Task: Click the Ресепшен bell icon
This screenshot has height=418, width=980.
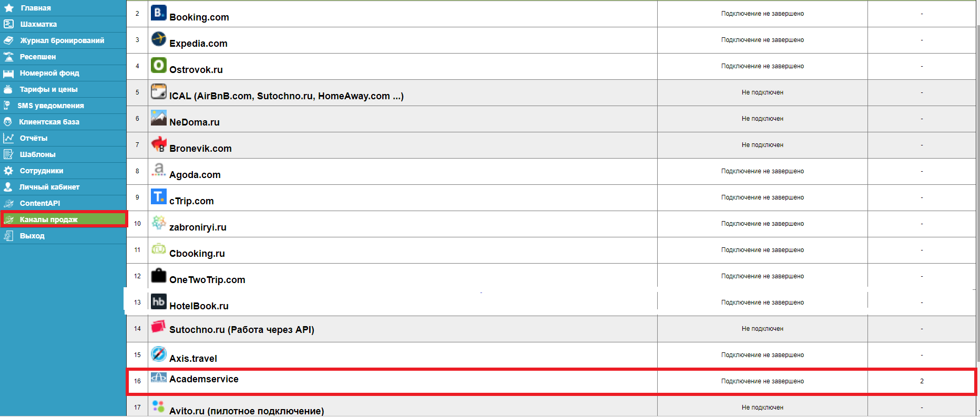Action: coord(8,57)
